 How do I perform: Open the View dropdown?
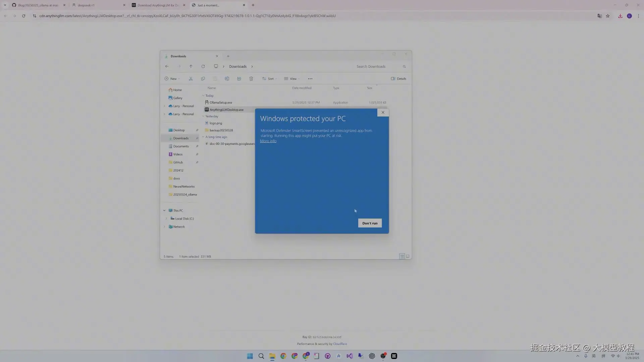291,79
